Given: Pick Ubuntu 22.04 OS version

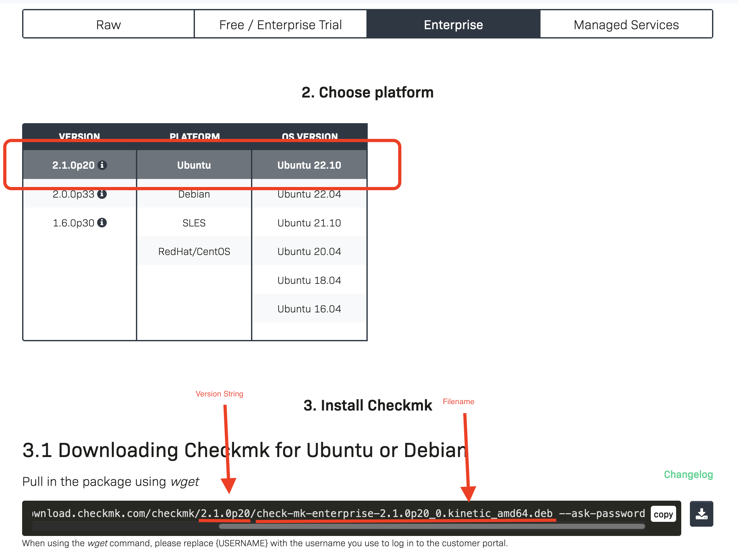Looking at the screenshot, I should tap(309, 194).
